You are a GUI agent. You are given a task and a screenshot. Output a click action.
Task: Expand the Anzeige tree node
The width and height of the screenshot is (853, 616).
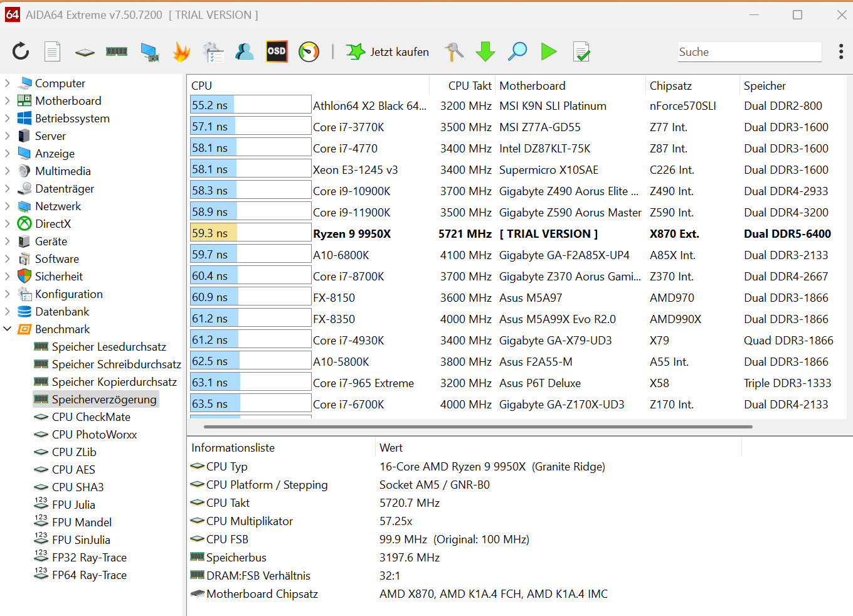[8, 153]
